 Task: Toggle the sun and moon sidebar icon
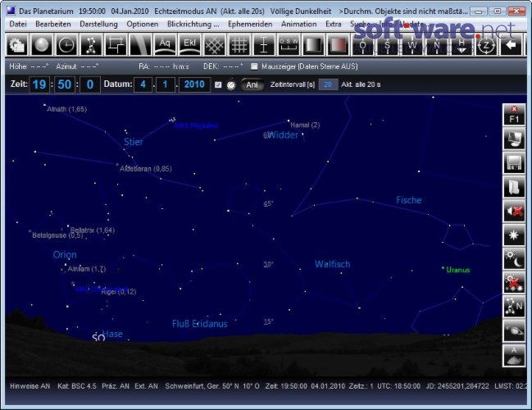[x=514, y=259]
